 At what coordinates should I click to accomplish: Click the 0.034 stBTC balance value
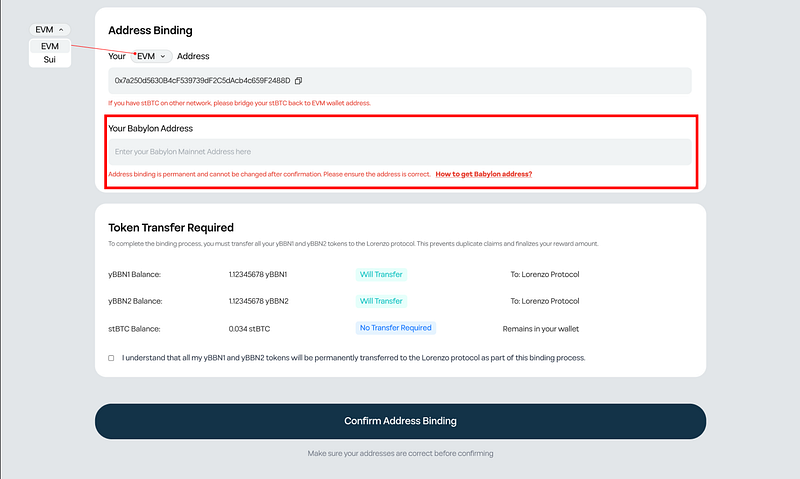(x=249, y=329)
